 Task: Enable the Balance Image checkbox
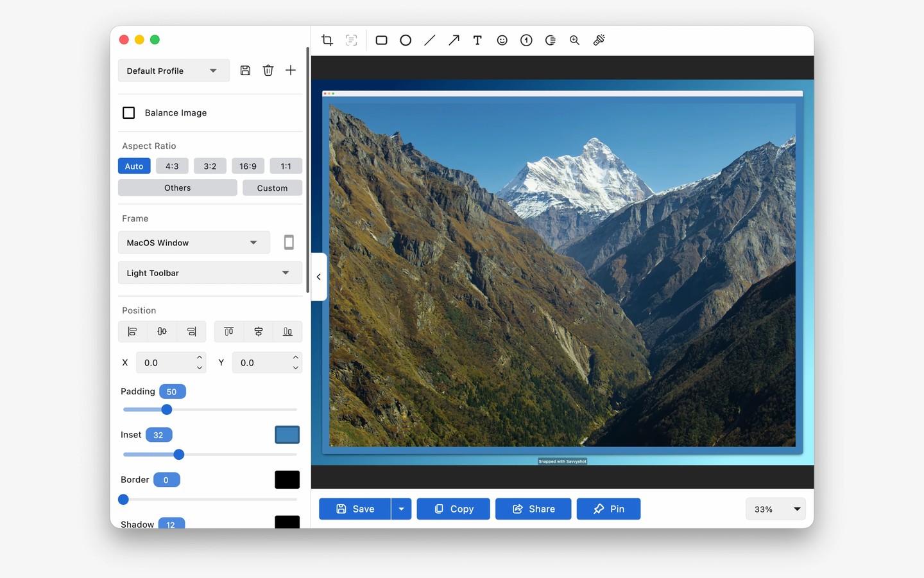point(129,112)
